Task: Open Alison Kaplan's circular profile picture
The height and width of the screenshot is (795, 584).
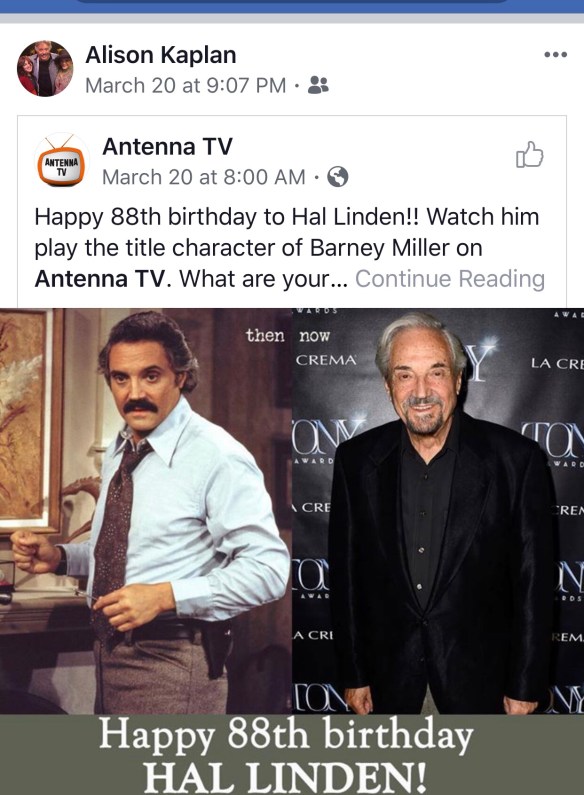Action: [x=45, y=68]
